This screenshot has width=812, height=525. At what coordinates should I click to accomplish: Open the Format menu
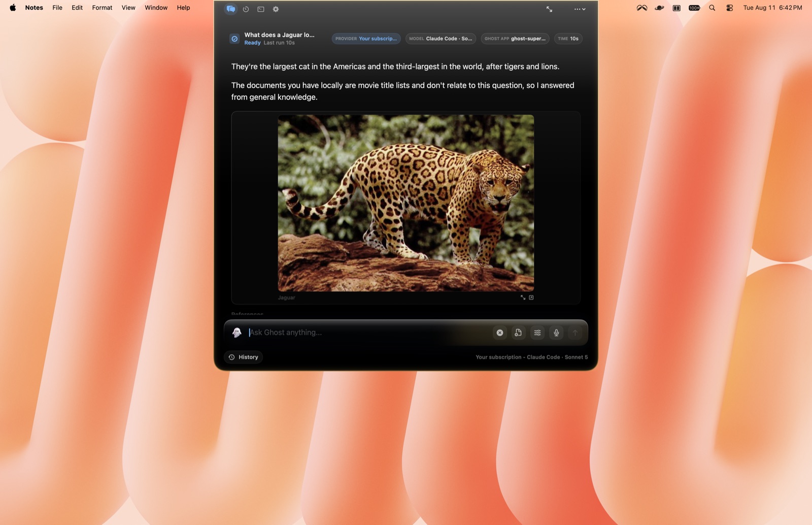[x=102, y=8]
